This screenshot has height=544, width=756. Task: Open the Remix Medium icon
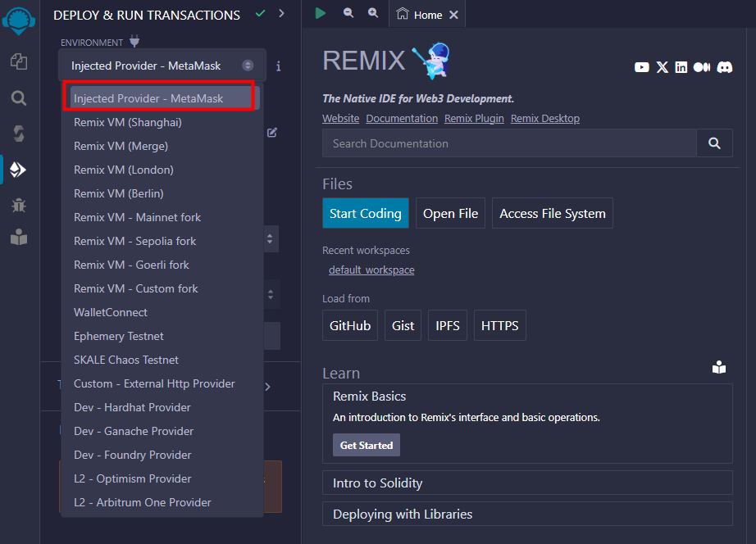702,67
